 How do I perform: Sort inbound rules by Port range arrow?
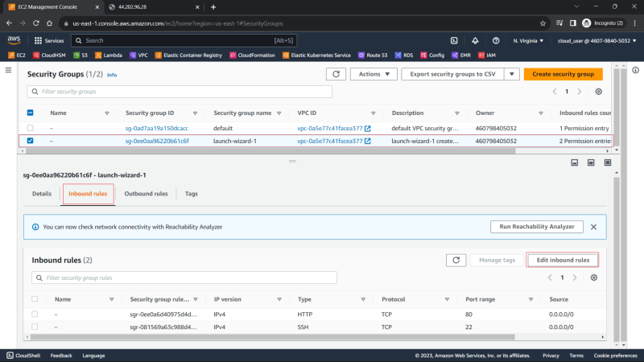coord(530,299)
